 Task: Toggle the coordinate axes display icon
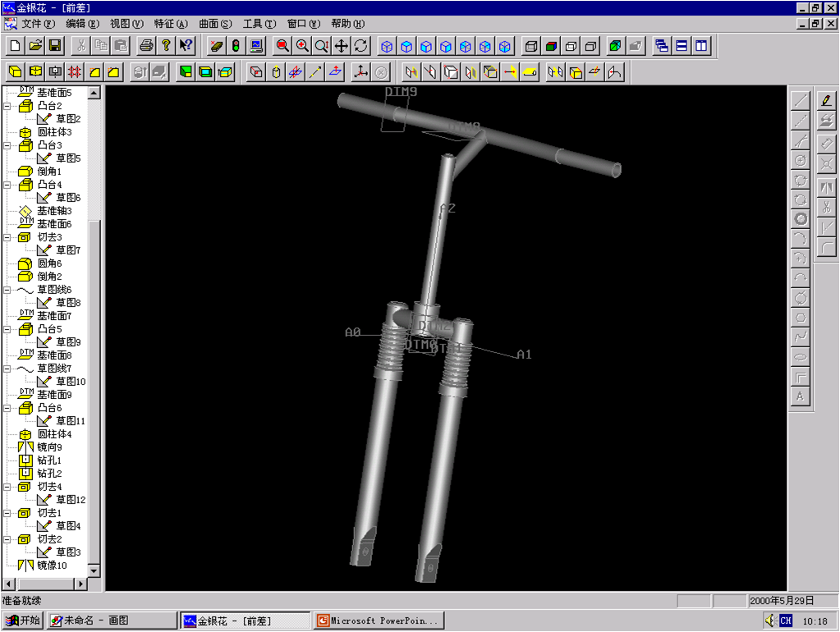(x=360, y=72)
